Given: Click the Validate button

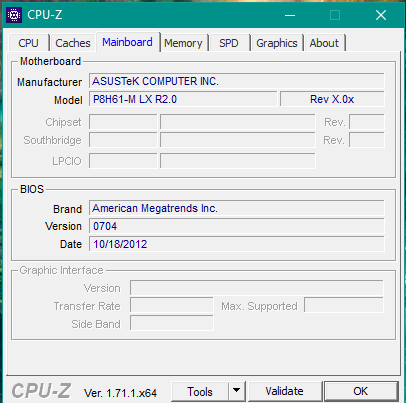Looking at the screenshot, I should tap(284, 391).
